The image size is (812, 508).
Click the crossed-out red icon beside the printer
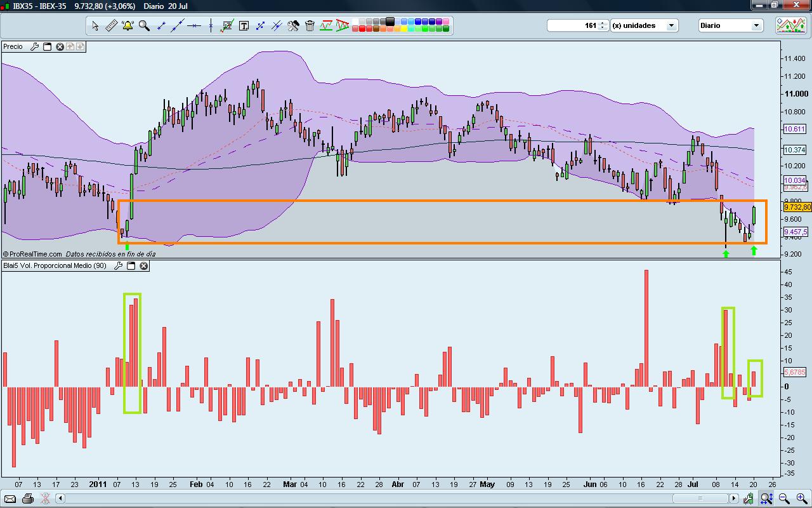point(44,498)
